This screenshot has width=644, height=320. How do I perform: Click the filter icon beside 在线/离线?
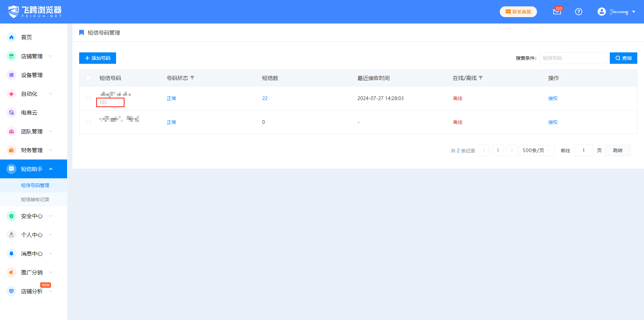coord(481,78)
